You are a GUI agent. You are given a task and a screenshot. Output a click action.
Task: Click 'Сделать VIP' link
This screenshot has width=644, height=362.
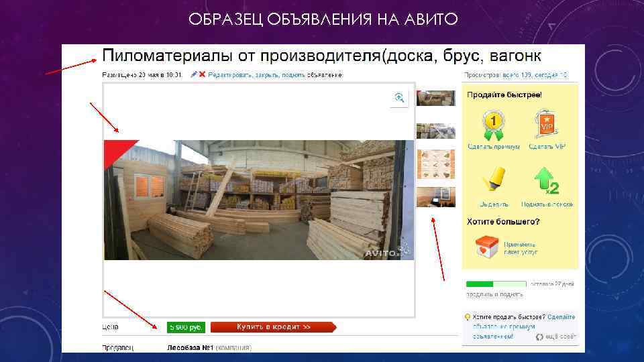click(x=547, y=147)
